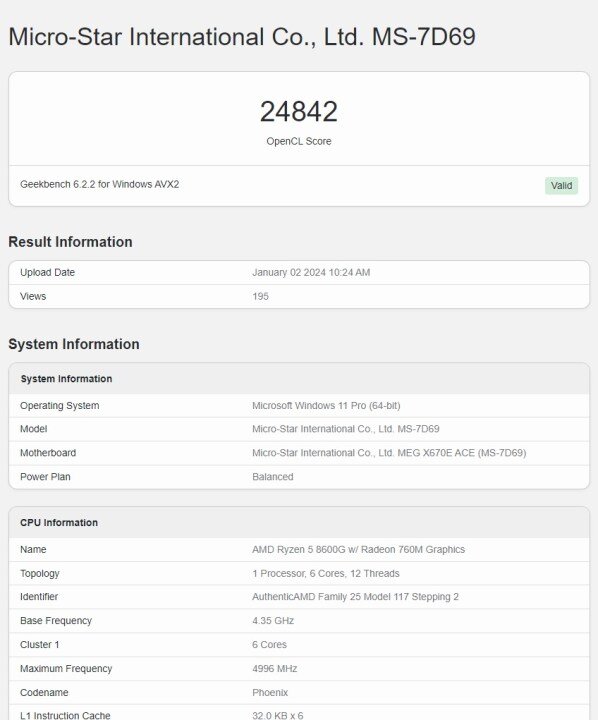Click the Codename value Phoenix
The height and width of the screenshot is (720, 598).
coord(270,692)
